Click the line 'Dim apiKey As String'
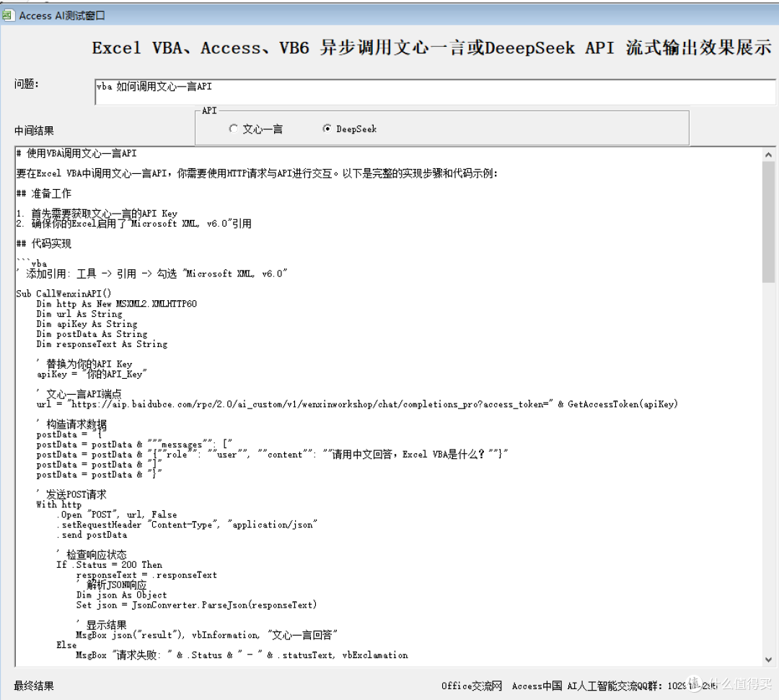Viewport: 779px width, 700px height. [x=87, y=324]
